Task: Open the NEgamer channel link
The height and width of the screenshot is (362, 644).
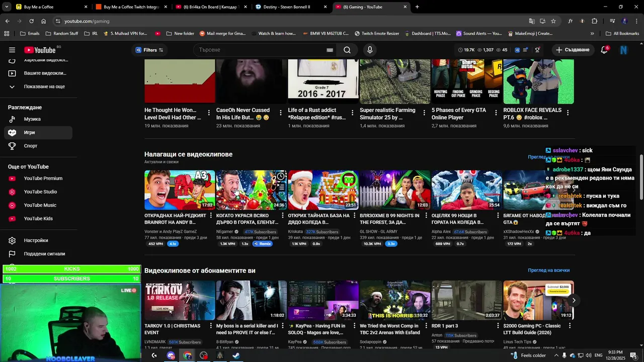Action: coord(225,232)
